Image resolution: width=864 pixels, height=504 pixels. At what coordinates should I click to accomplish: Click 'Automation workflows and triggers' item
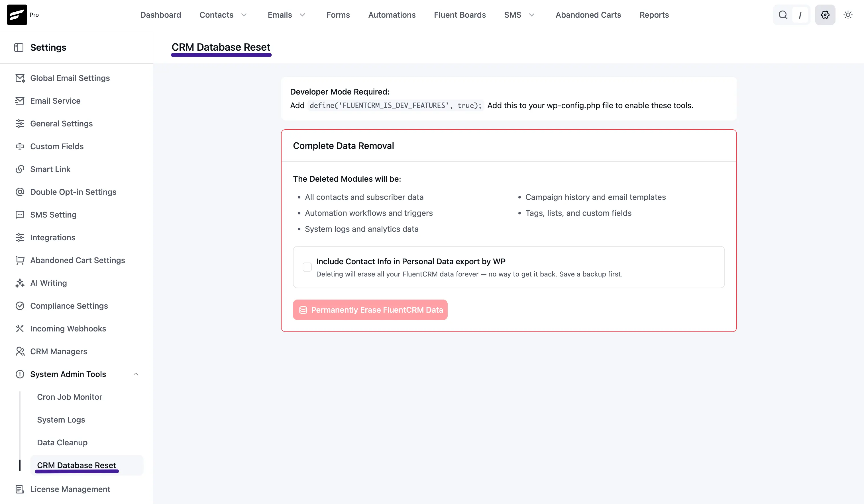point(368,213)
